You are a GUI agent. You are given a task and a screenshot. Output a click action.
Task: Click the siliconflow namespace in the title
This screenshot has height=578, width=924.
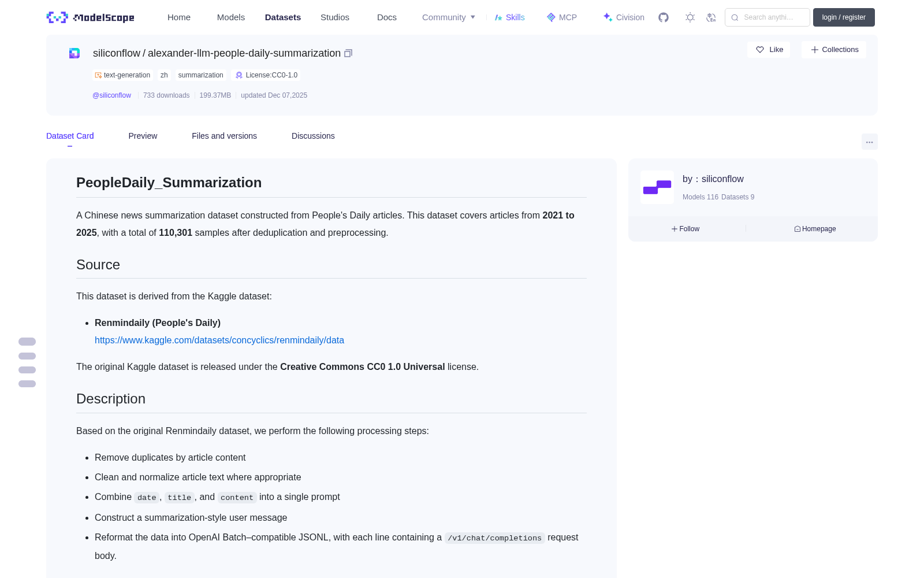click(117, 53)
